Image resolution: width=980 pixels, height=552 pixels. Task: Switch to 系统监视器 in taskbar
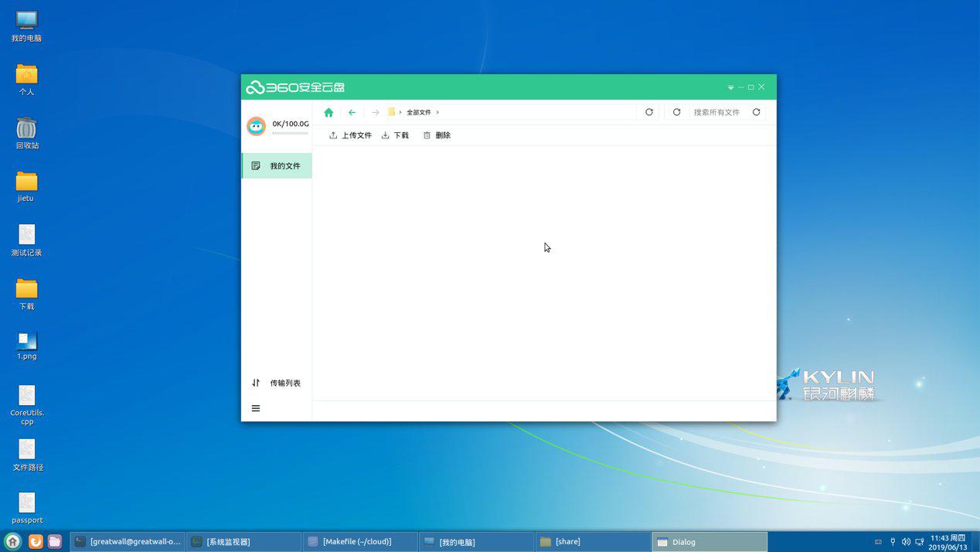pyautogui.click(x=243, y=542)
